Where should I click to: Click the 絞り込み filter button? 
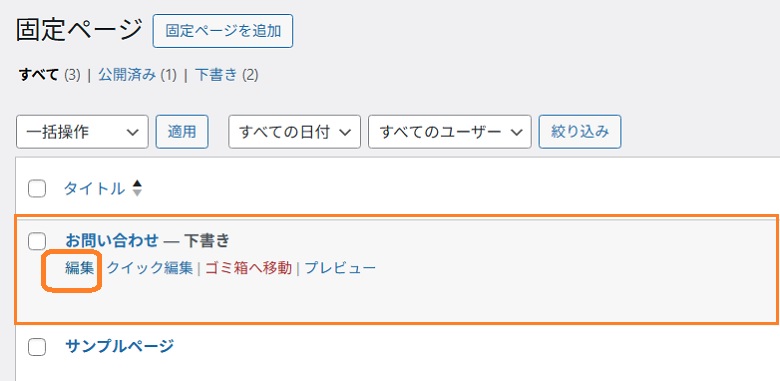tap(580, 132)
